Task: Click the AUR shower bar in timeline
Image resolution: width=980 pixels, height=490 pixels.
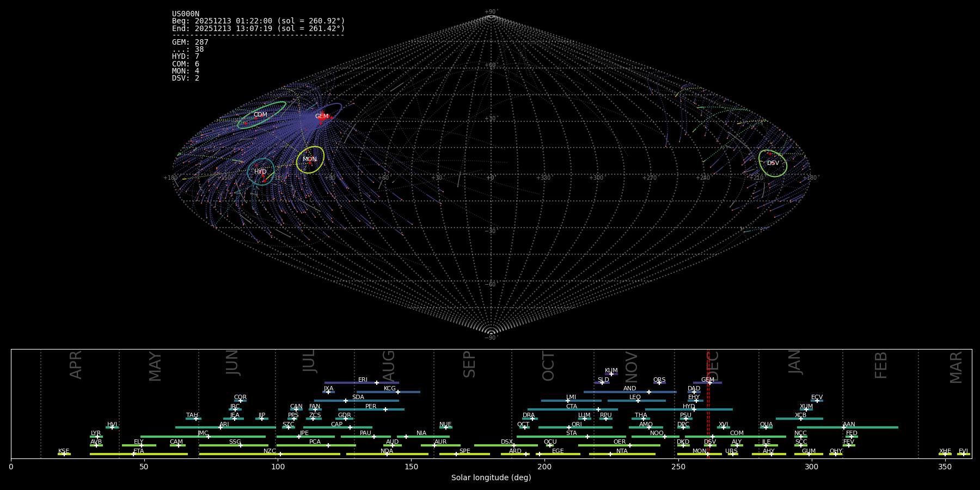Action: pyautogui.click(x=440, y=445)
